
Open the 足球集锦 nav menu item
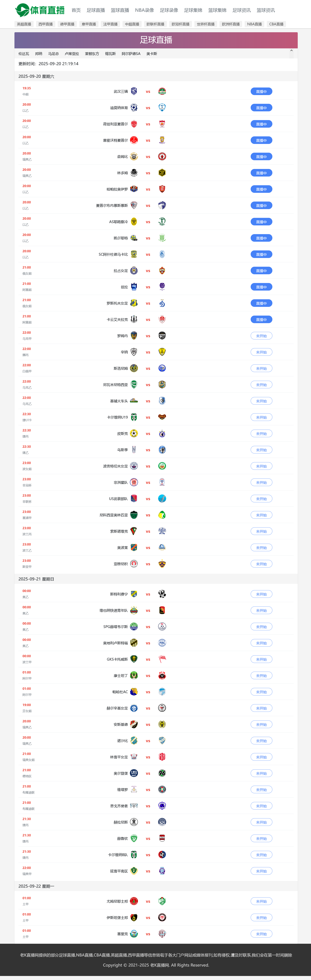[193, 10]
